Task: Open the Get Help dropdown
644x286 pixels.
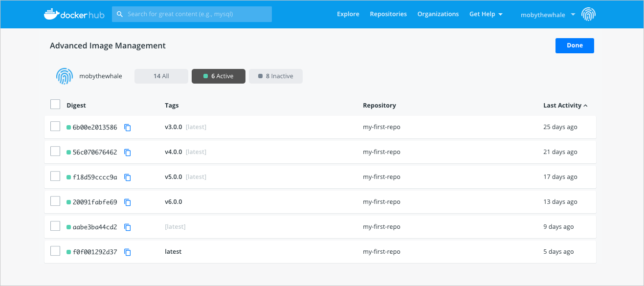Action: coord(486,14)
